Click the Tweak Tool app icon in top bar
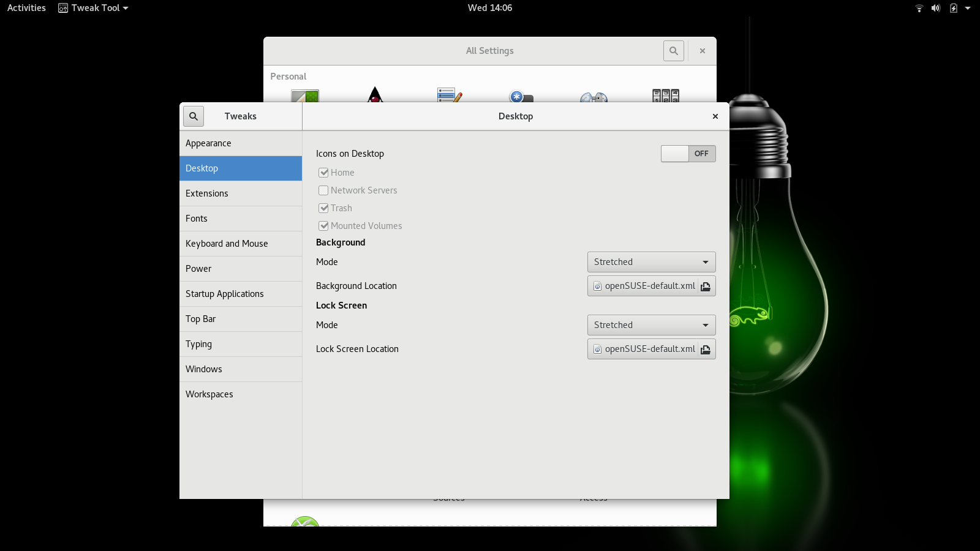Viewport: 980px width, 551px height. pyautogui.click(x=63, y=8)
